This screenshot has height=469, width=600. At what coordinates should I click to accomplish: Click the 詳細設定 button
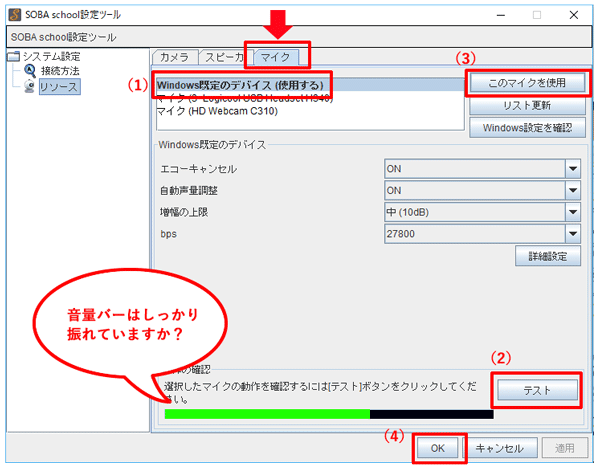[x=548, y=256]
